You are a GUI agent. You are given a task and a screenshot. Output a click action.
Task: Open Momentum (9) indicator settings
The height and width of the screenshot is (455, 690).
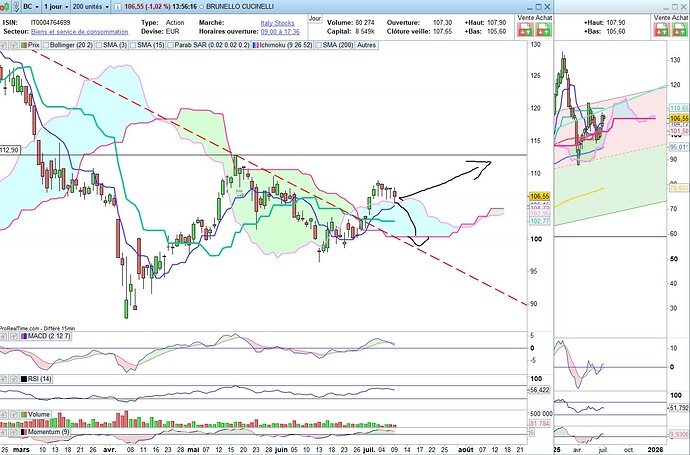[x=48, y=432]
